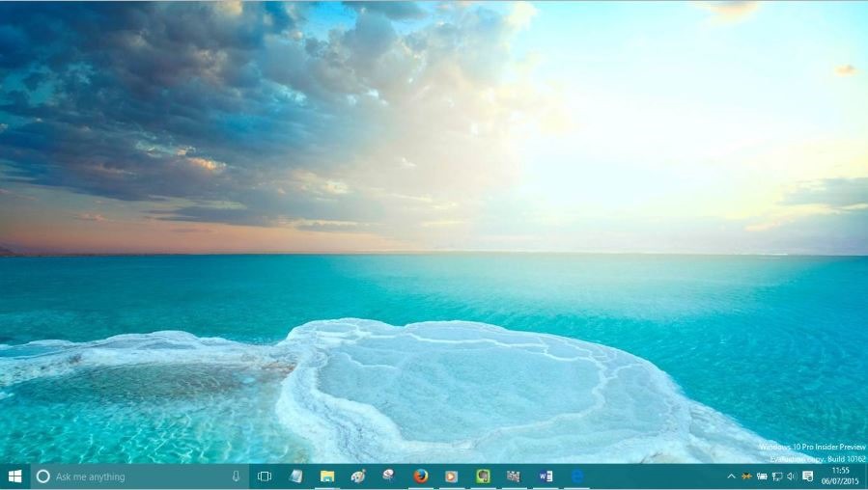Open the Windows Start menu
This screenshot has height=490, width=868.
click(x=14, y=476)
